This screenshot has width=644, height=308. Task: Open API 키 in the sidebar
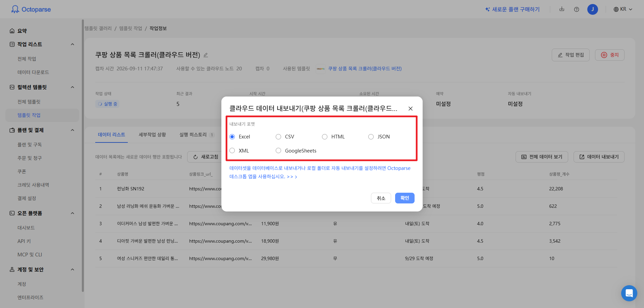[x=24, y=241]
